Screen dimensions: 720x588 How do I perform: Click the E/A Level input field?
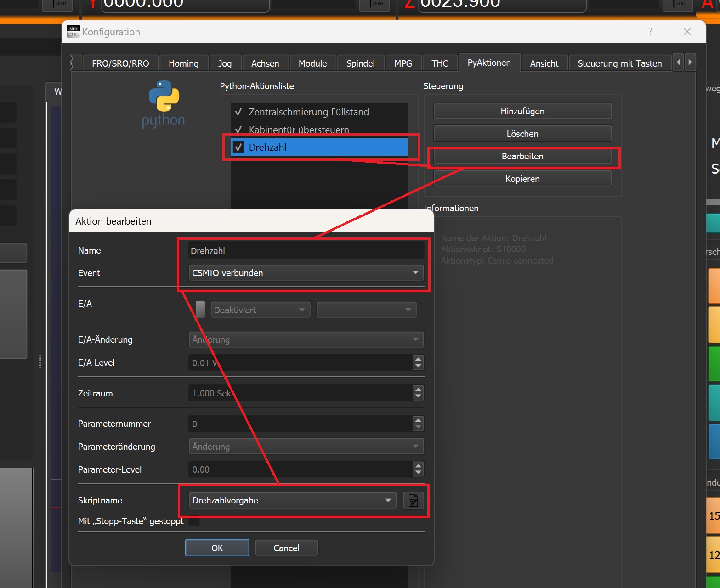pyautogui.click(x=301, y=362)
